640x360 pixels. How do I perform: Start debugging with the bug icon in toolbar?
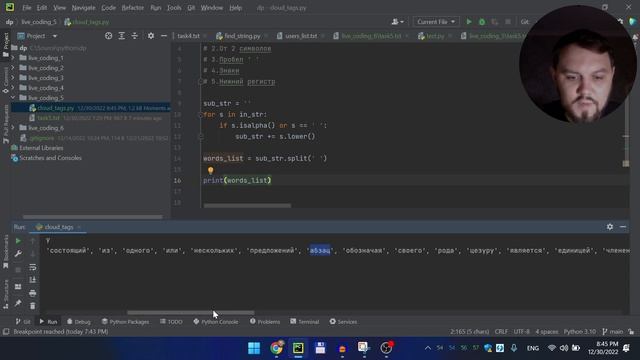pos(482,22)
